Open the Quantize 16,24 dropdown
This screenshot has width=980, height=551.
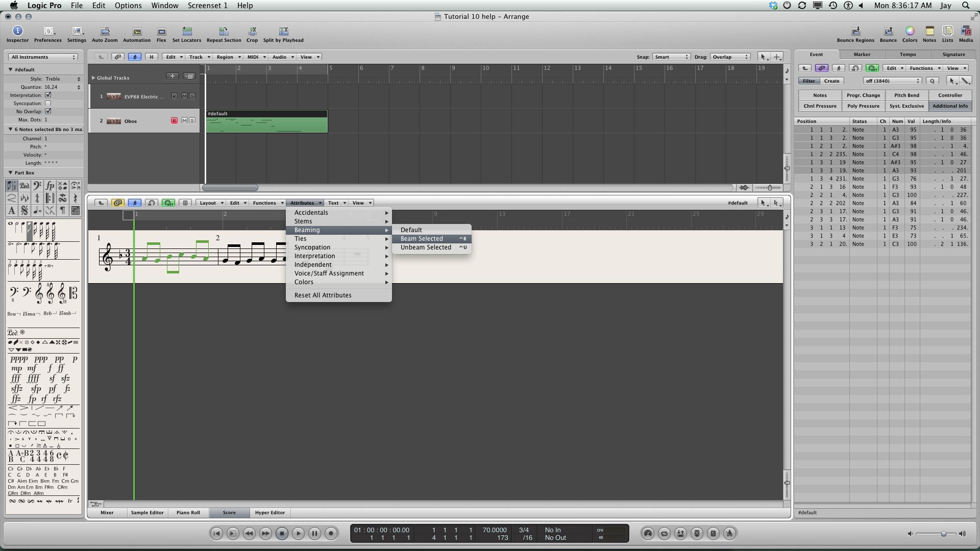click(x=63, y=87)
